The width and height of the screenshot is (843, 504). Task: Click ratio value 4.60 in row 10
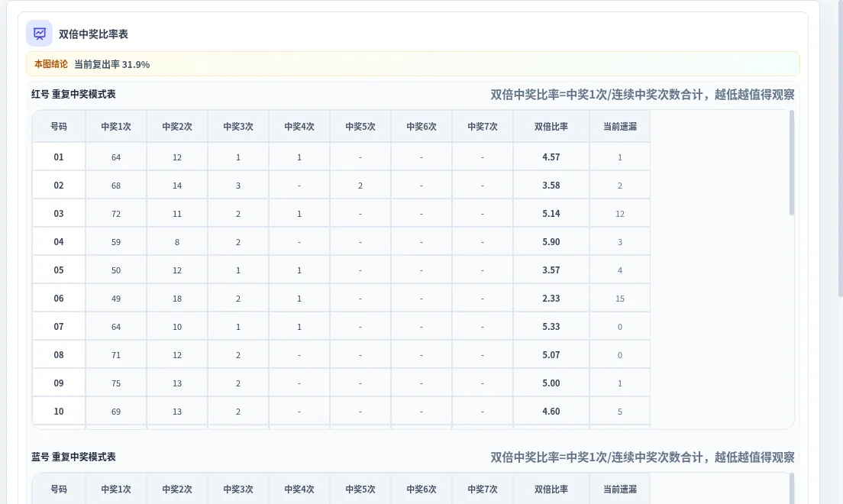[551, 412]
